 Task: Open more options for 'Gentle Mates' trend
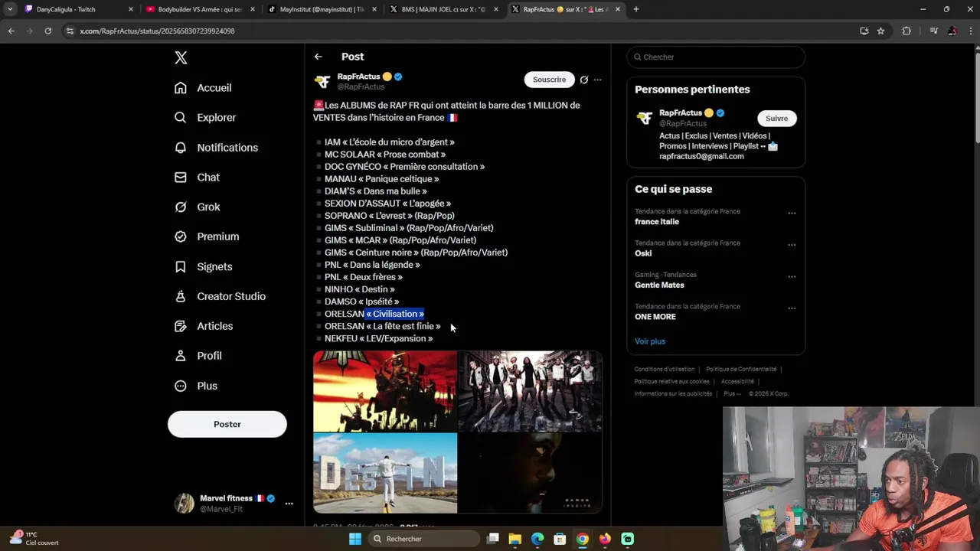[792, 277]
